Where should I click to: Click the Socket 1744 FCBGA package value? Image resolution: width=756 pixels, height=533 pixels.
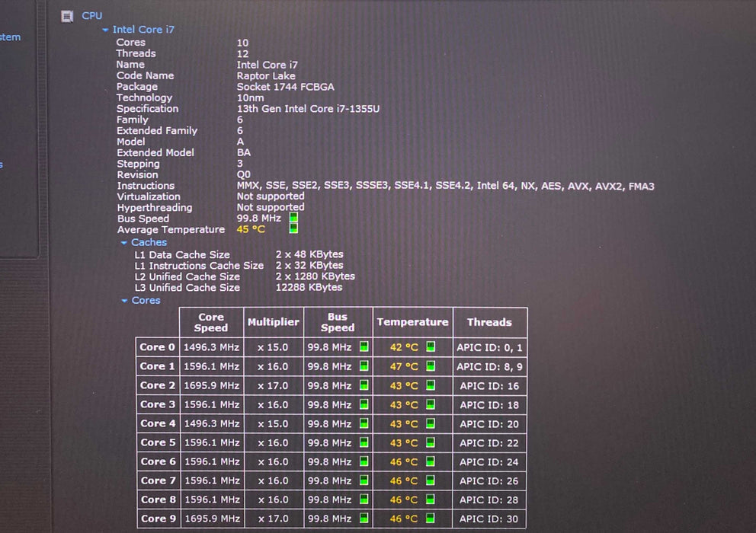tap(286, 88)
